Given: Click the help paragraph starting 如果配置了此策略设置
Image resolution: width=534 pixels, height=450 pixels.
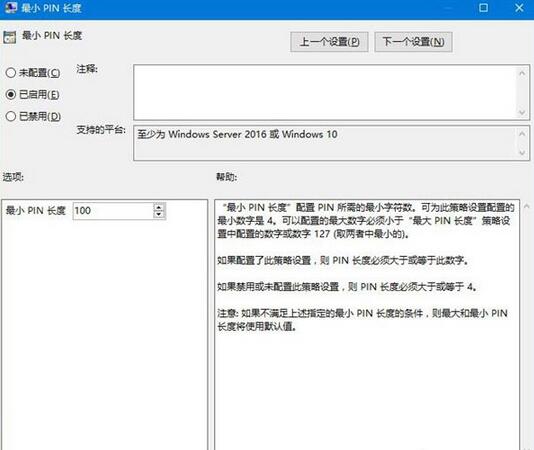Looking at the screenshot, I should [343, 261].
